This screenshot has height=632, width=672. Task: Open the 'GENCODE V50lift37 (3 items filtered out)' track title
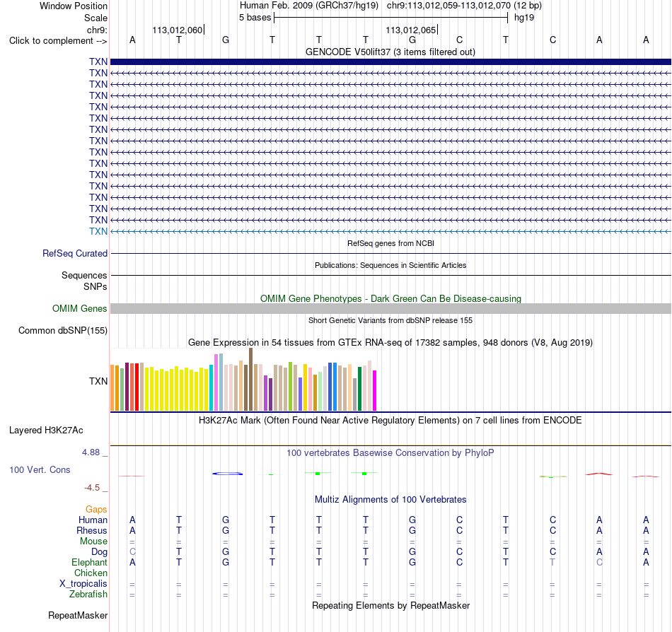pos(390,52)
